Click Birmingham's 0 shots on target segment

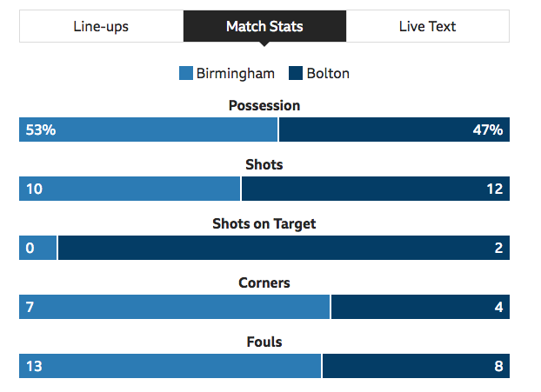(38, 248)
